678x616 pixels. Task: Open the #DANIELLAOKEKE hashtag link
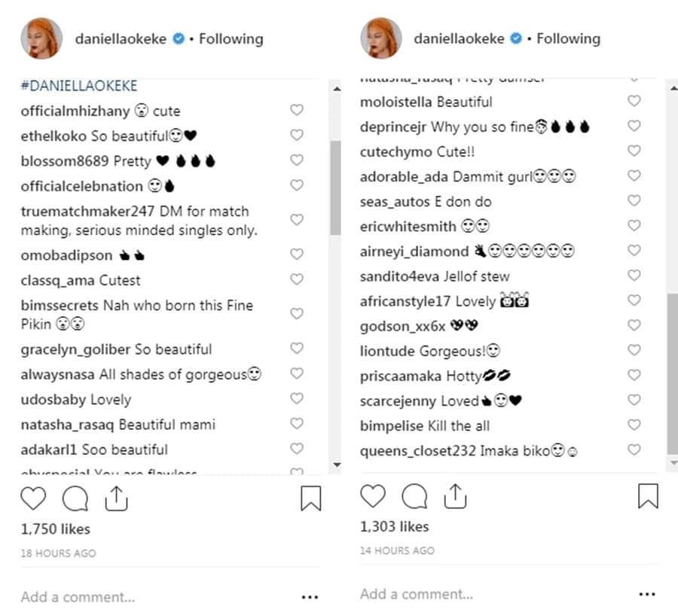tap(79, 86)
